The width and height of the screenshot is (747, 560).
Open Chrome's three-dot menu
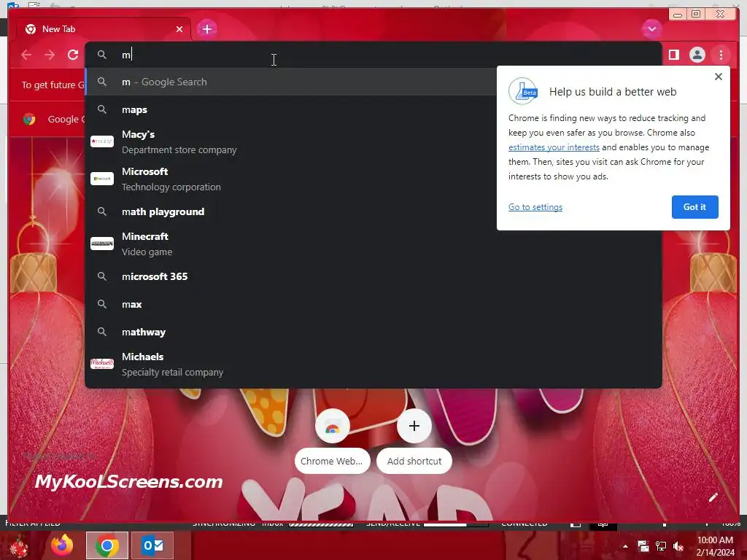pos(721,55)
